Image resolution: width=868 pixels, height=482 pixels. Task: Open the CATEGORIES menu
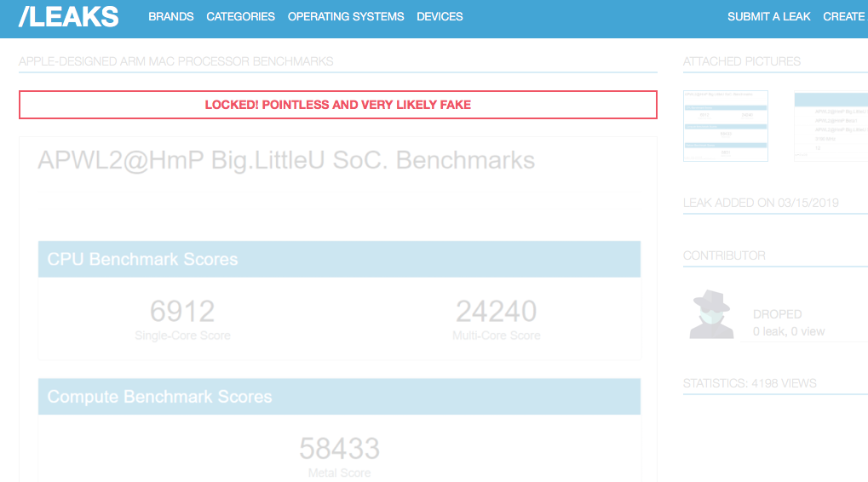[241, 16]
